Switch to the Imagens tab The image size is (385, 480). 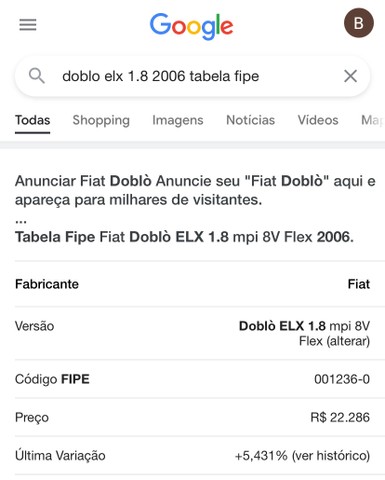tap(178, 120)
